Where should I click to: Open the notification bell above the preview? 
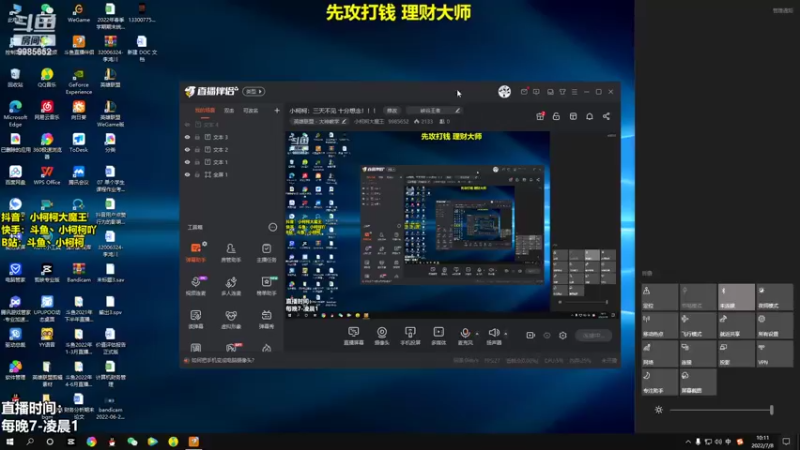tap(589, 116)
